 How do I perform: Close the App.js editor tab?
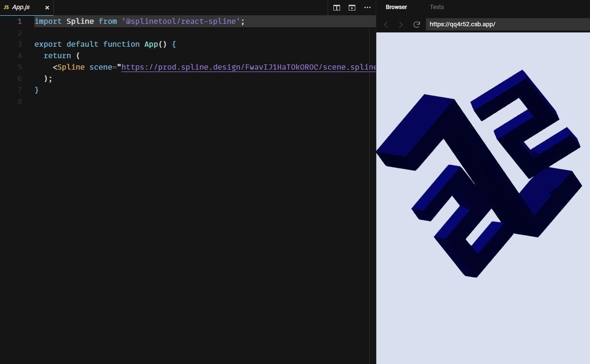pos(47,8)
